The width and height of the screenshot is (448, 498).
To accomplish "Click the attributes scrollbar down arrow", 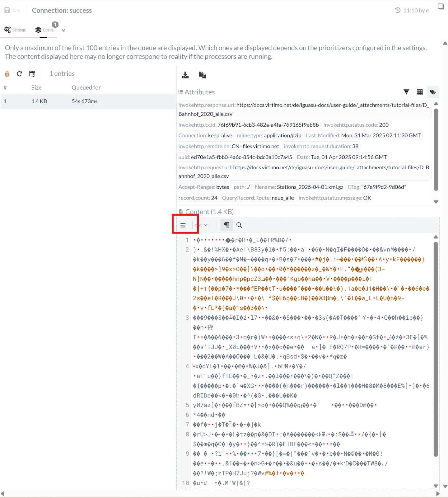I will [x=436, y=202].
